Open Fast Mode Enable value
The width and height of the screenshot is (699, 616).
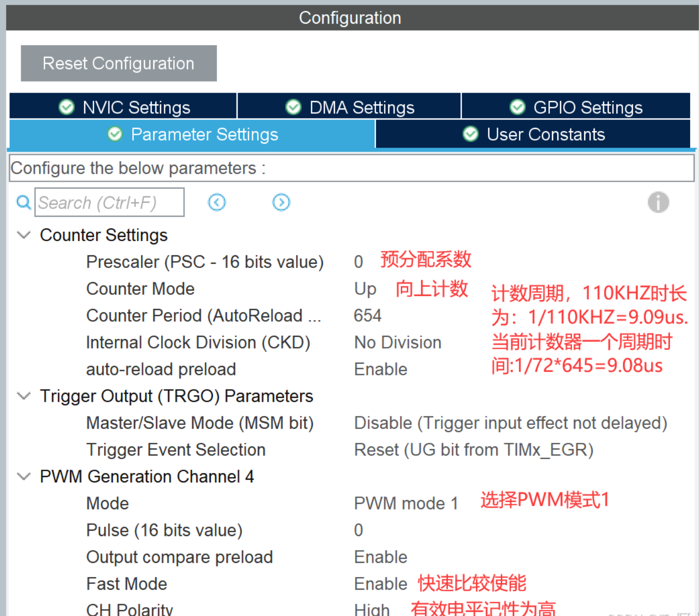point(381,584)
